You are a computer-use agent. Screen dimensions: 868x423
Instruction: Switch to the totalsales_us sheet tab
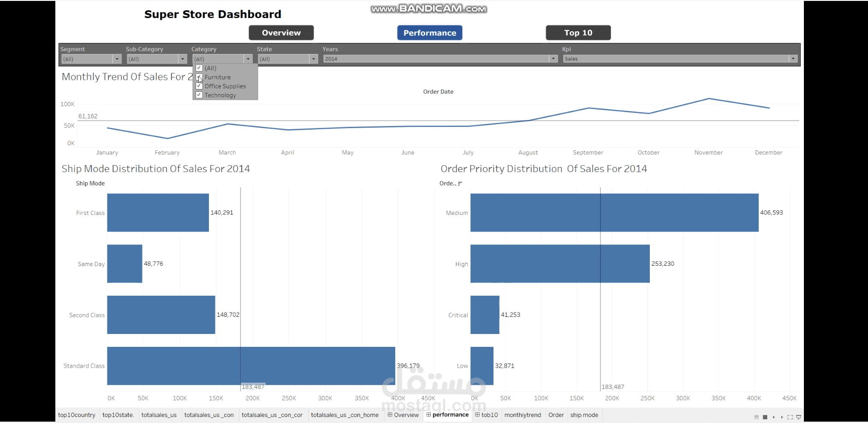(x=159, y=415)
